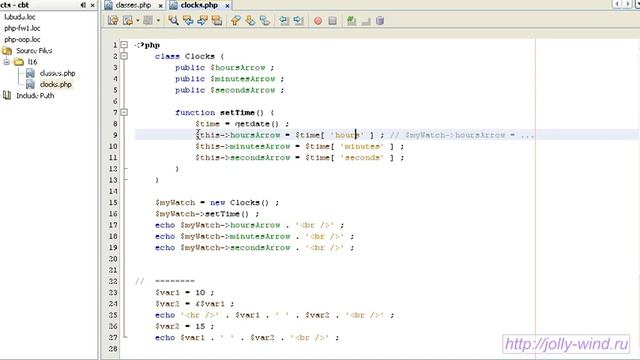Select the Source Files node
This screenshot has width=640, height=360.
[x=34, y=51]
